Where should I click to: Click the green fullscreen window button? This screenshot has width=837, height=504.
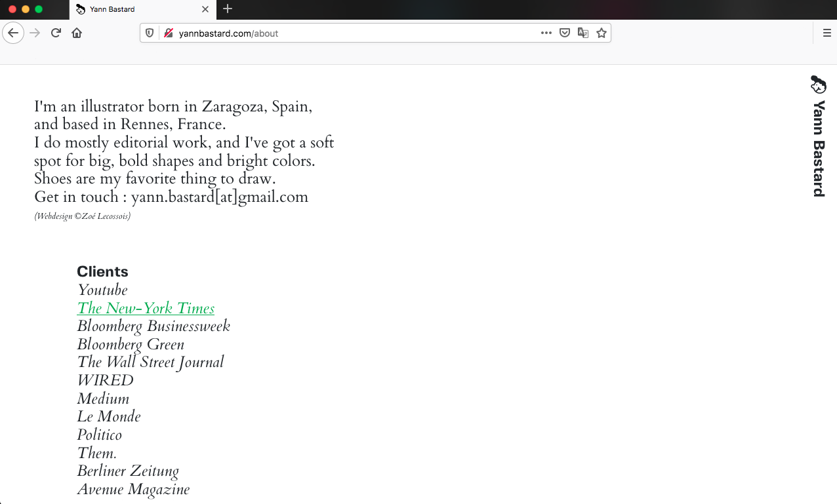coord(39,9)
